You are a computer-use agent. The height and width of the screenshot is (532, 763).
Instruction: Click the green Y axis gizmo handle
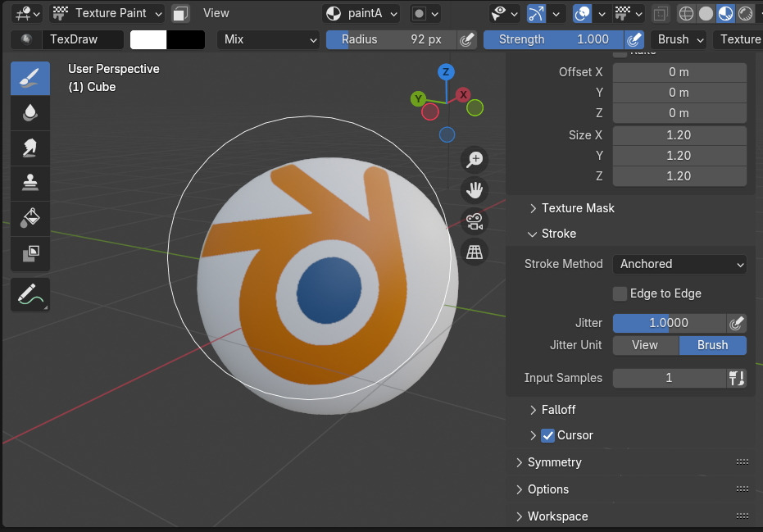418,99
